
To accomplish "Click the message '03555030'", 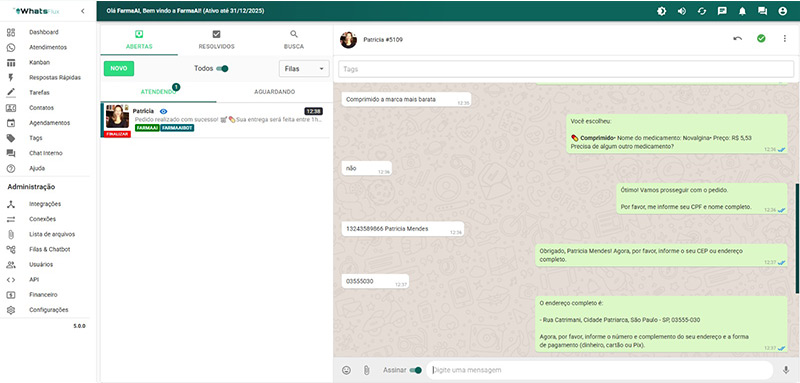I will pyautogui.click(x=375, y=282).
